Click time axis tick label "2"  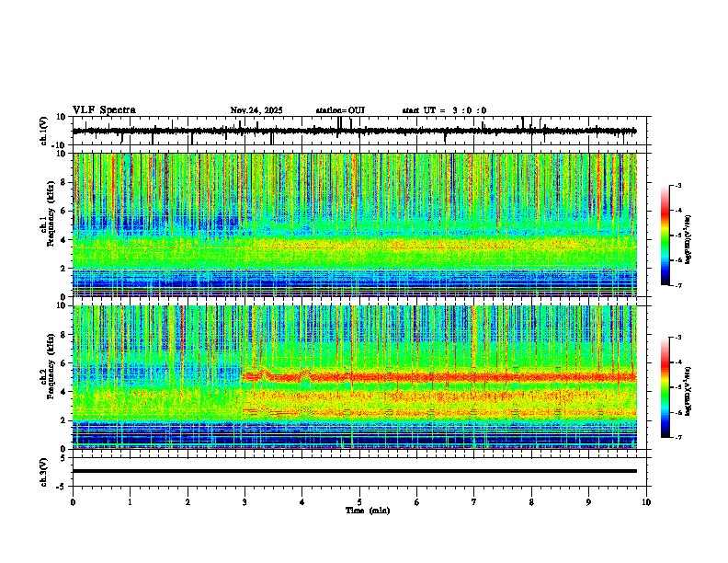188,502
